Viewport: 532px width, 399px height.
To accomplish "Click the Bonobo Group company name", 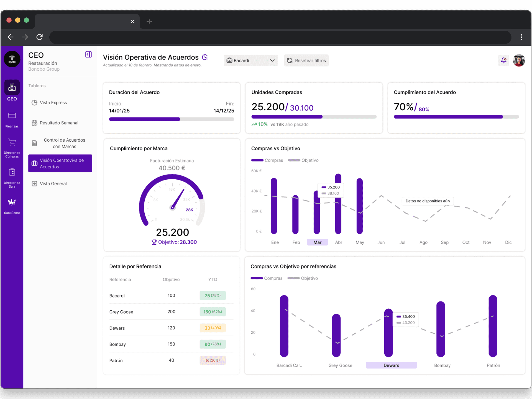I will pyautogui.click(x=44, y=69).
